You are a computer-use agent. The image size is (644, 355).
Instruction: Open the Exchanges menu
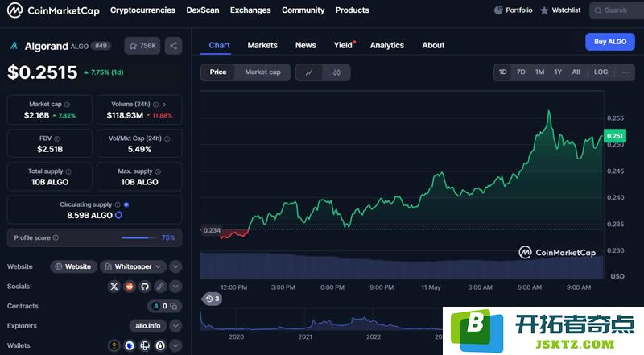(x=250, y=10)
